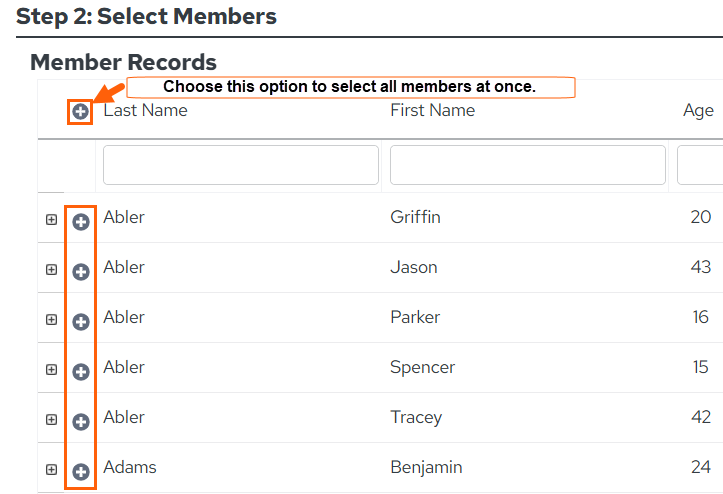This screenshot has height=494, width=723.
Task: Expand the Spencer Abler row details
Action: coord(52,369)
